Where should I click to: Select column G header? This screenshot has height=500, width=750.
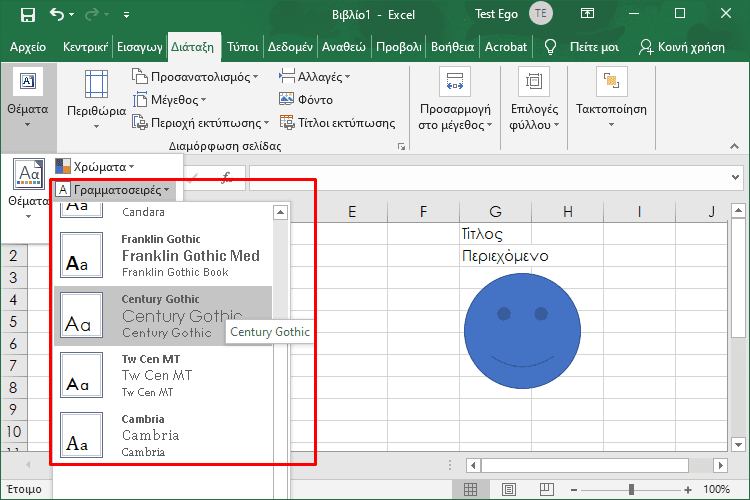[x=496, y=211]
